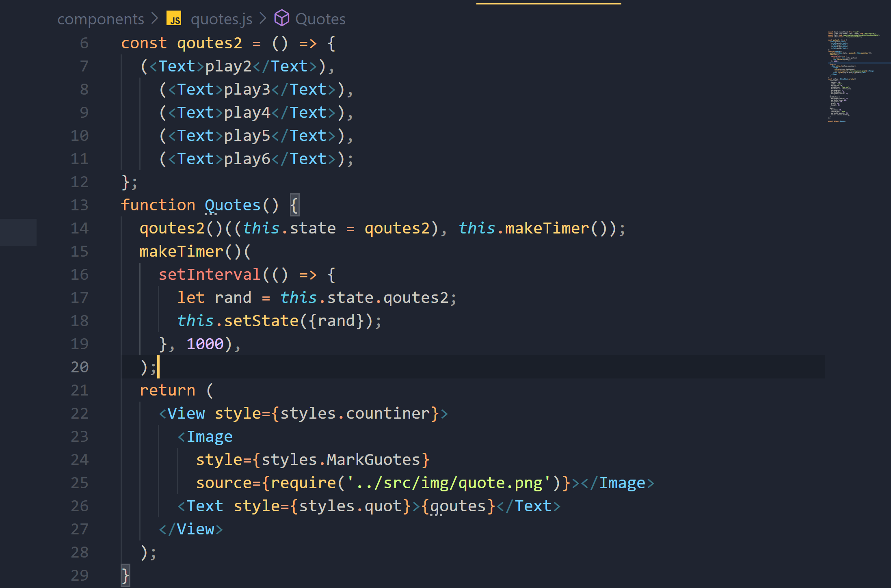
Task: Click 'rand' variable on line 17
Action: pos(233,298)
